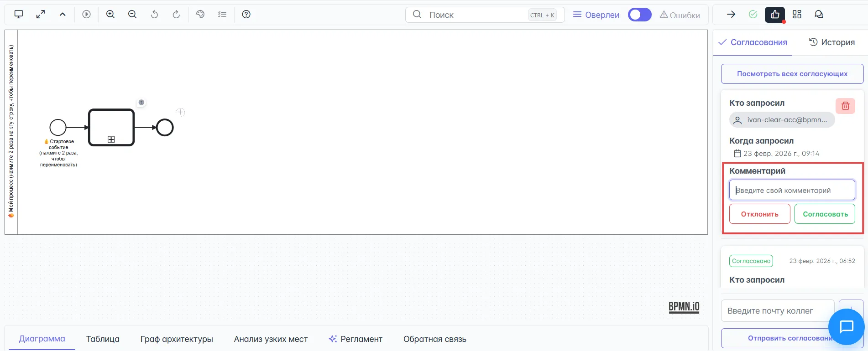Undo the last diagram change
This screenshot has height=351, width=868.
point(154,14)
